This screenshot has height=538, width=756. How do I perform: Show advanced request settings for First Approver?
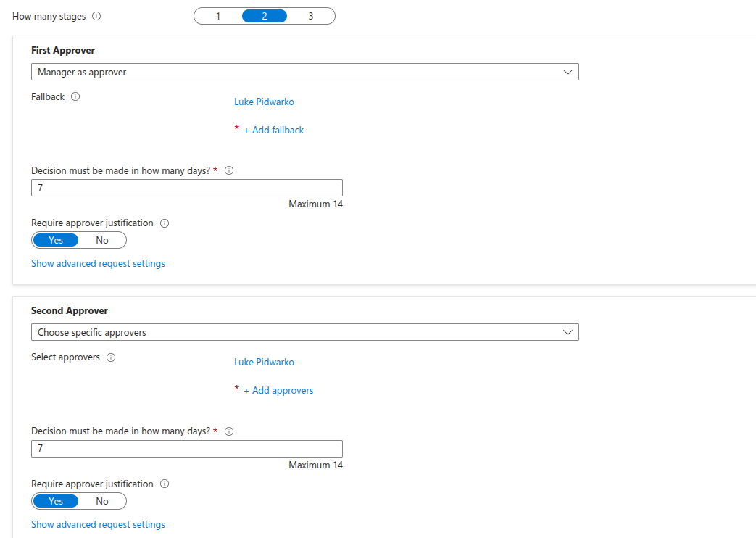tap(98, 264)
